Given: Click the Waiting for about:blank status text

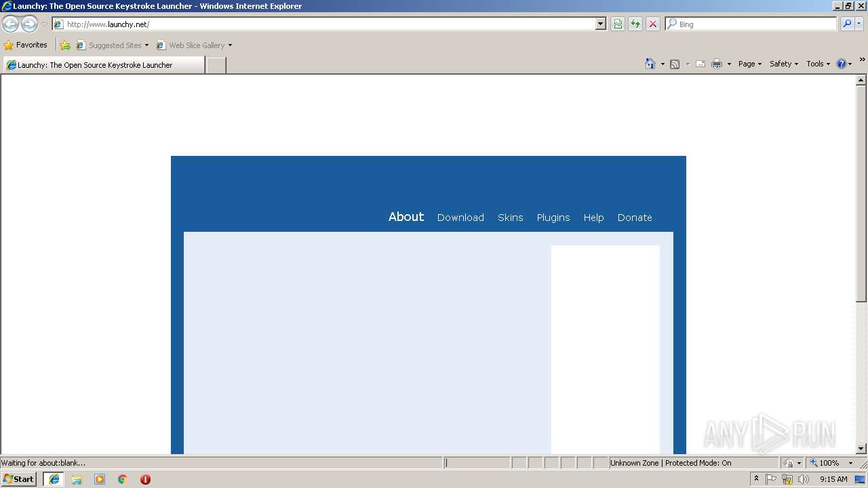Looking at the screenshot, I should tap(43, 463).
